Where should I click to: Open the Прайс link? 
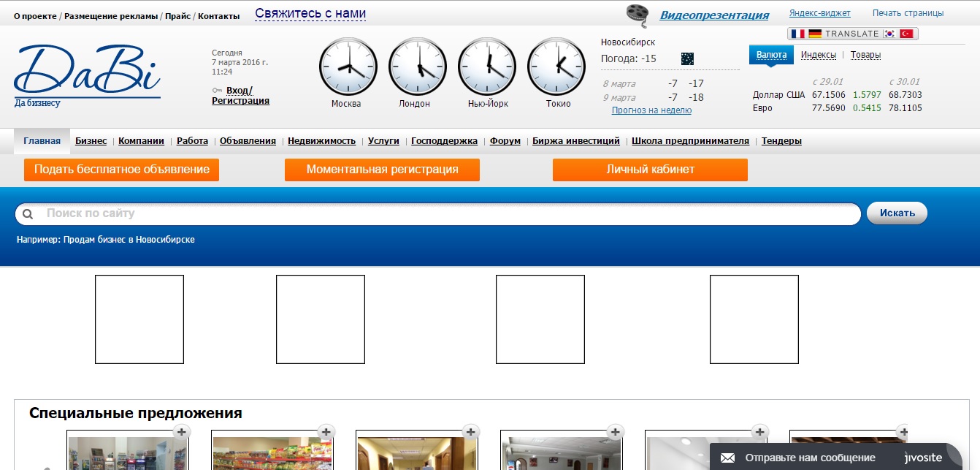178,15
